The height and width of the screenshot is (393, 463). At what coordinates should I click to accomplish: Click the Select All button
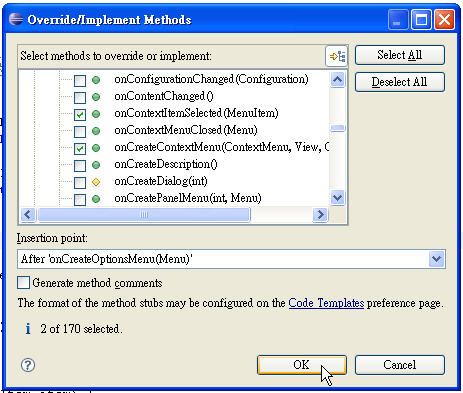(400, 55)
